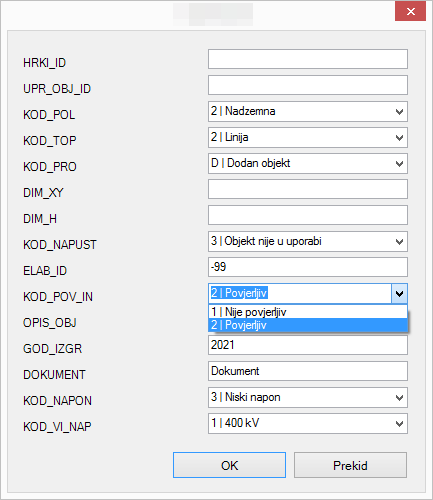Click the DIM_XY input field
433x500 pixels.
(308, 189)
